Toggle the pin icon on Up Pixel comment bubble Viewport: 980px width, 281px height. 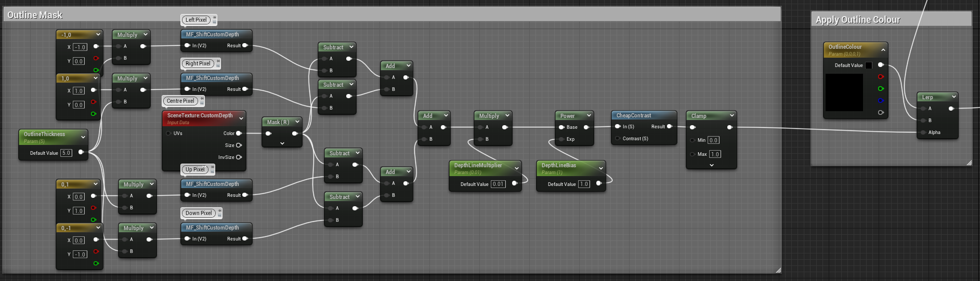[x=212, y=167]
